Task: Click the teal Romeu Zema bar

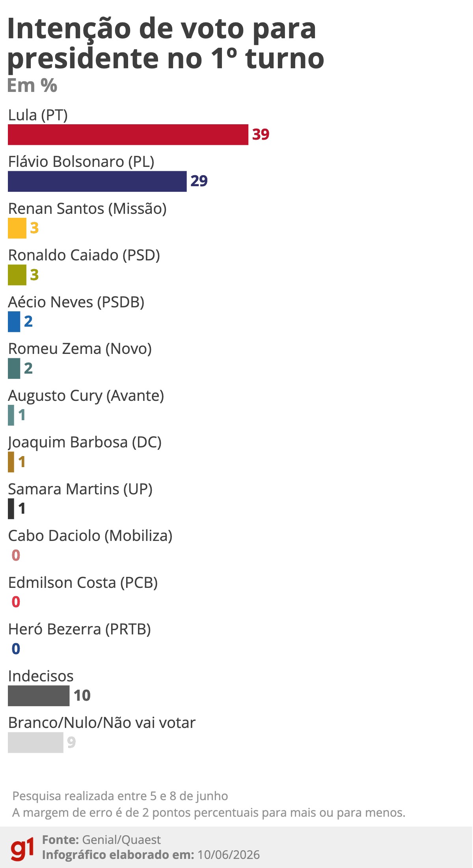Action: (14, 369)
